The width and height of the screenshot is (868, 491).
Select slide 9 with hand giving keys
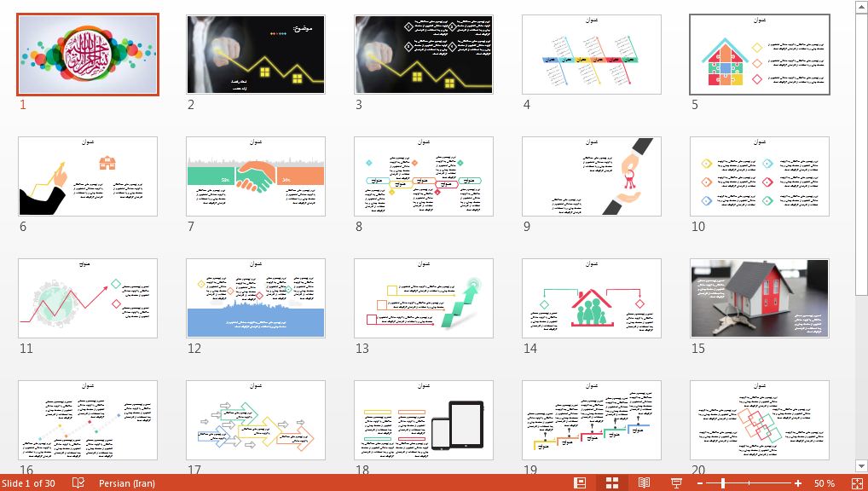click(x=591, y=176)
